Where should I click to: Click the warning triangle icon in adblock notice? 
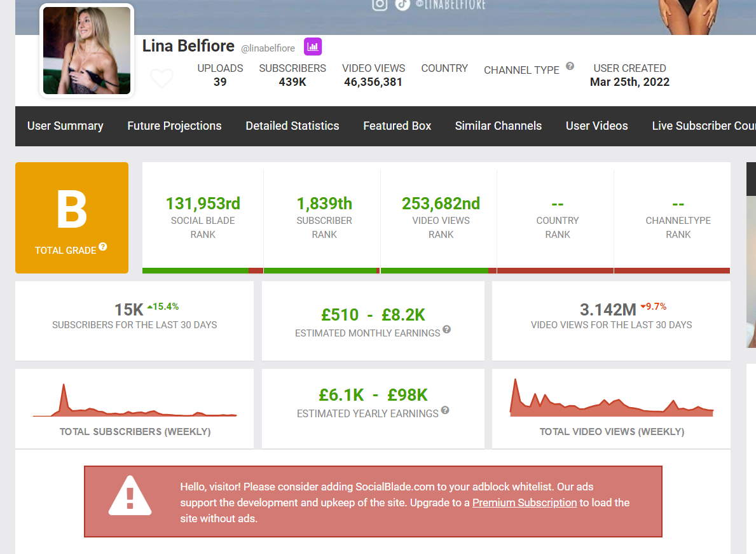[130, 496]
